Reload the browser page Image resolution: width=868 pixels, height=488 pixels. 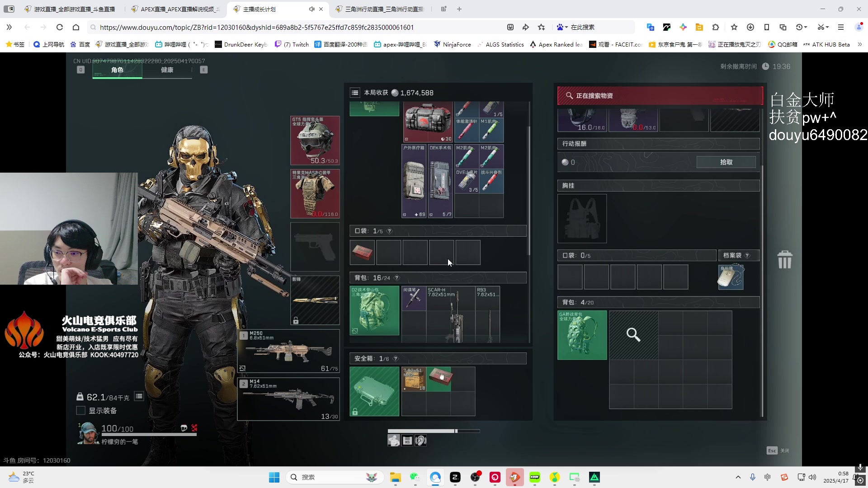tap(59, 27)
